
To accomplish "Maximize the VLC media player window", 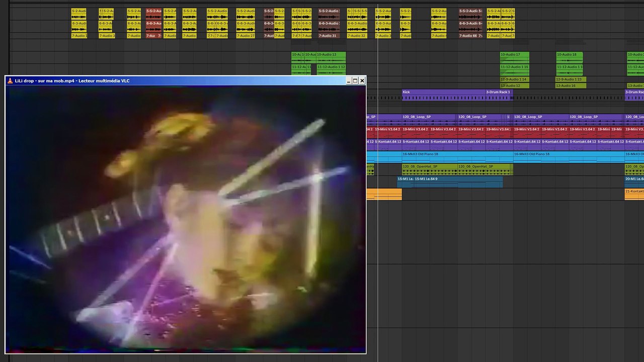I will [355, 80].
